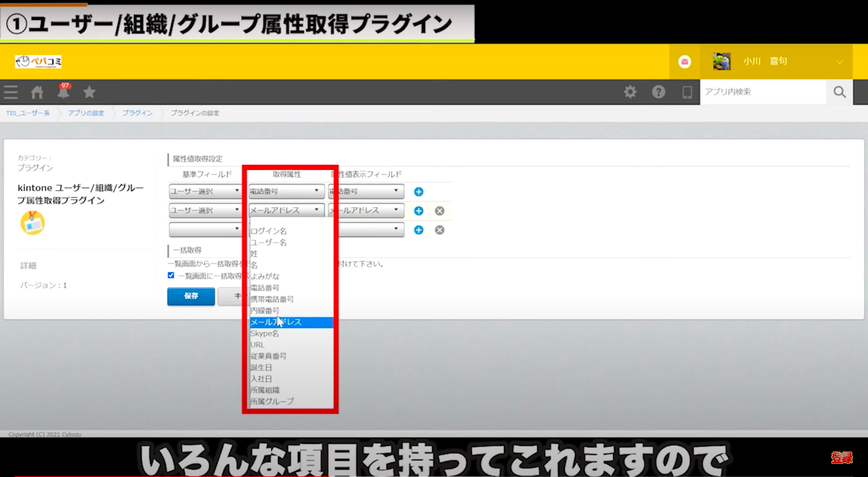Click the 保存 button
Screen dimensions: 868x477
(x=191, y=297)
